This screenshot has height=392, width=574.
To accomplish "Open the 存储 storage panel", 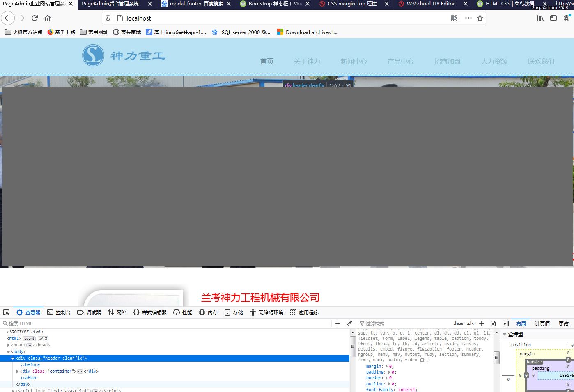I will [234, 312].
